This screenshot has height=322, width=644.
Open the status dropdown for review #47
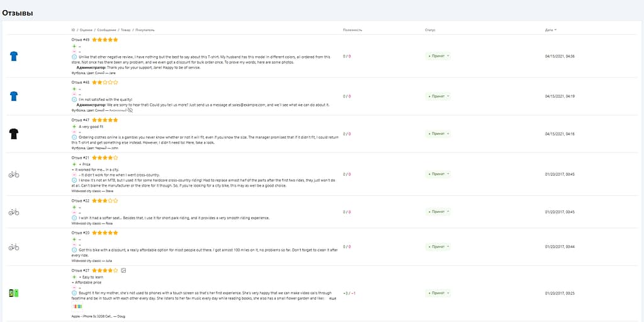point(438,134)
